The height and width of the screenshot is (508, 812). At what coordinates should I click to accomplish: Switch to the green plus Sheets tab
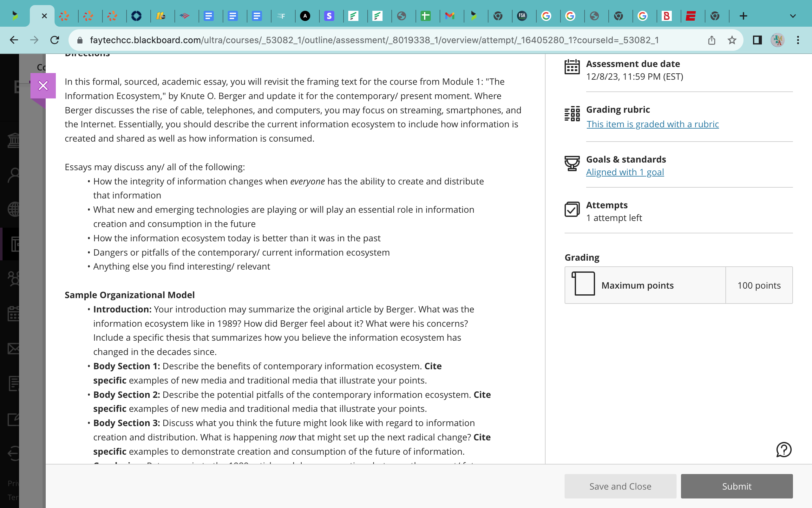tap(425, 16)
